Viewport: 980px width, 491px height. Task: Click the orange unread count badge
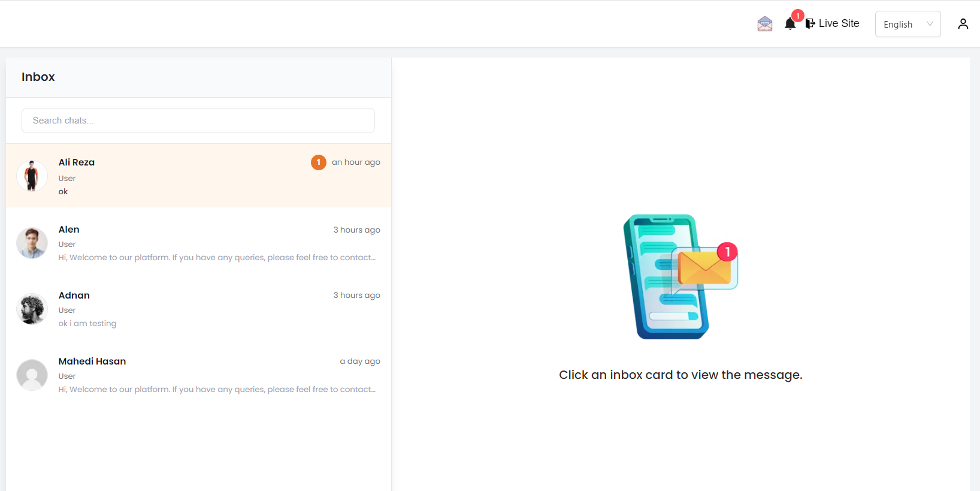318,162
